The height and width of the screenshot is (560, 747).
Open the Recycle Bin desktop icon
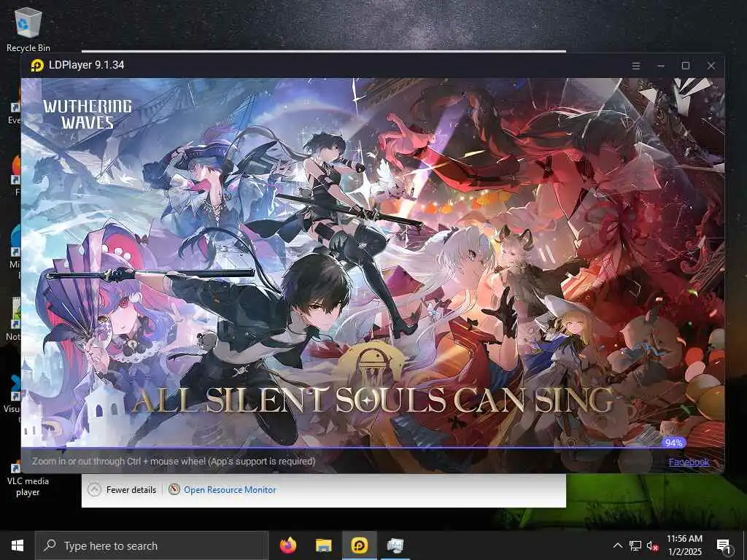(x=28, y=29)
